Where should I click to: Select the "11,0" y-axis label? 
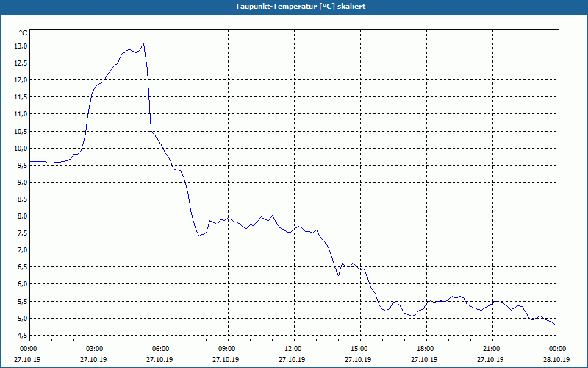point(21,114)
